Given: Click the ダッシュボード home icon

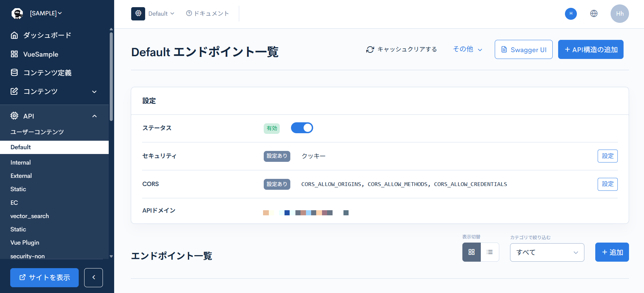Looking at the screenshot, I should pos(14,35).
